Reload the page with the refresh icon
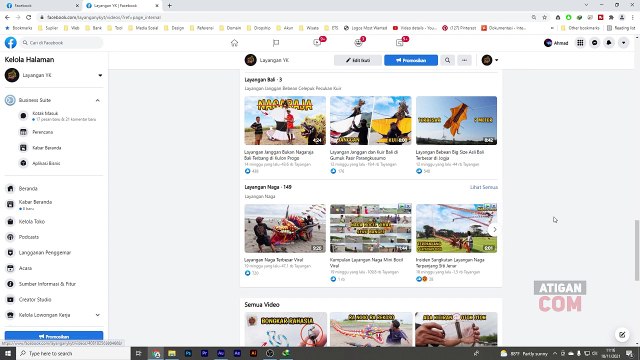The image size is (640, 360). (x=29, y=17)
